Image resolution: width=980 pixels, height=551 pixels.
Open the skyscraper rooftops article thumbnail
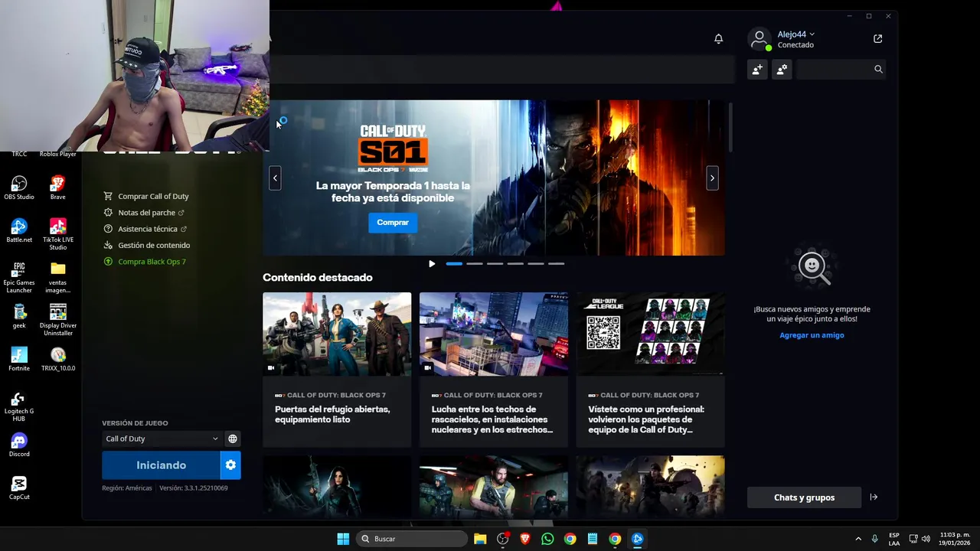click(x=494, y=334)
